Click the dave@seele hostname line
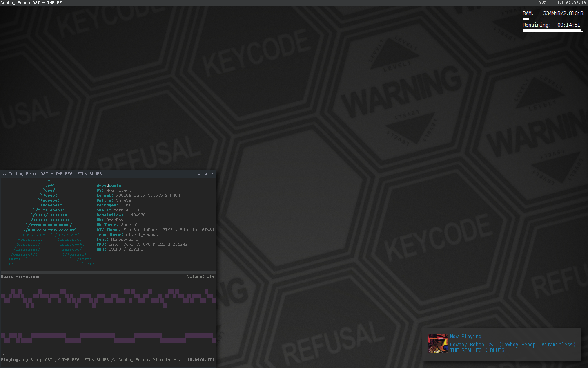 pyautogui.click(x=109, y=186)
